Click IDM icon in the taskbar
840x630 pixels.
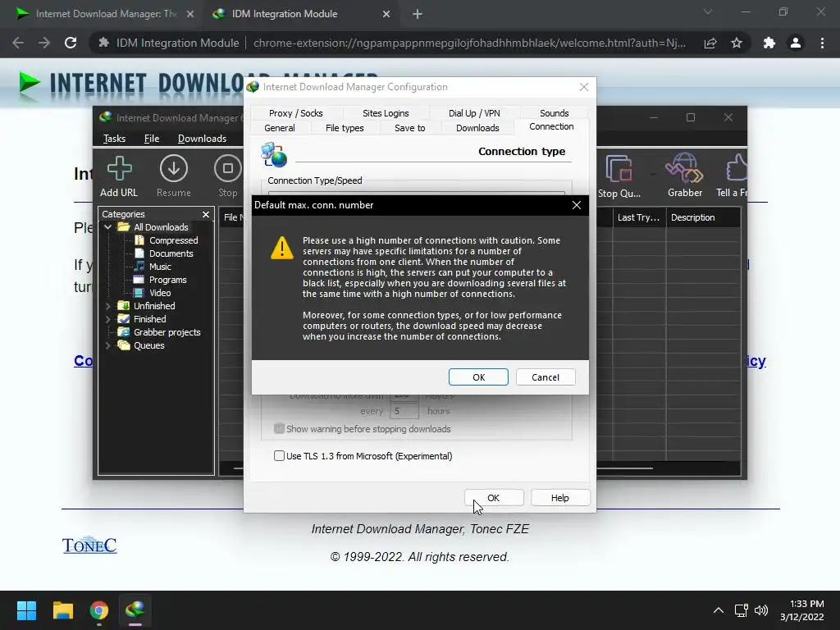(x=135, y=610)
